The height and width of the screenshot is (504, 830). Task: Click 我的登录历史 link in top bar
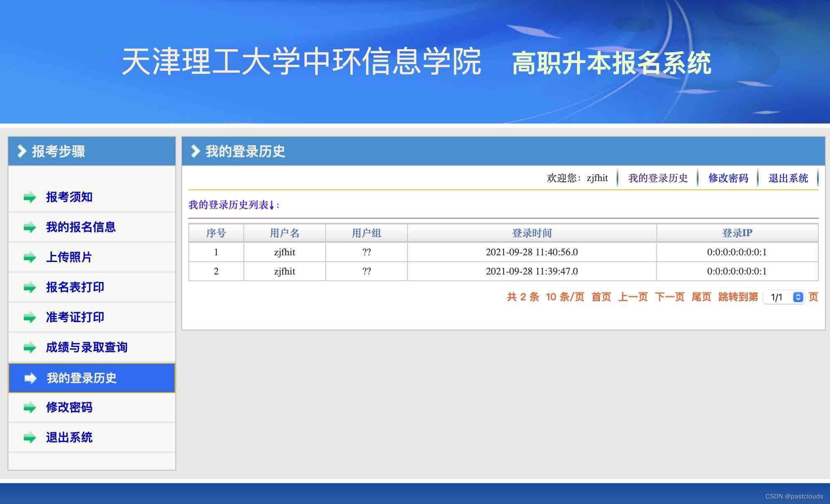(x=658, y=178)
